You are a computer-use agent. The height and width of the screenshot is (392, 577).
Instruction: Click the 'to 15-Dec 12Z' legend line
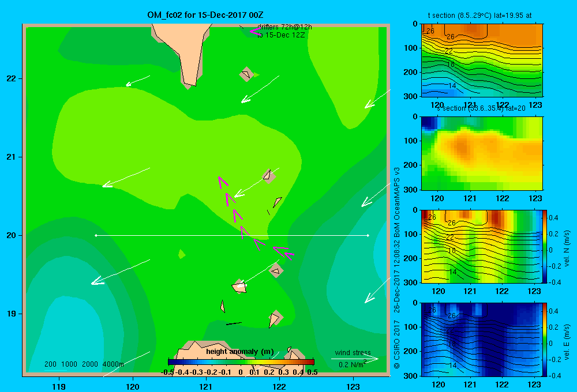(281, 35)
